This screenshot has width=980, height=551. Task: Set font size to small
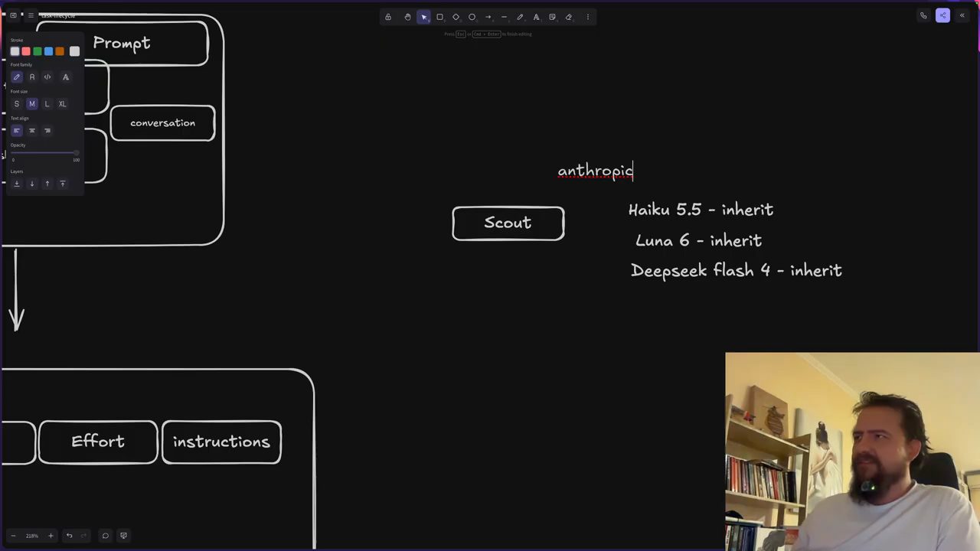tap(17, 104)
